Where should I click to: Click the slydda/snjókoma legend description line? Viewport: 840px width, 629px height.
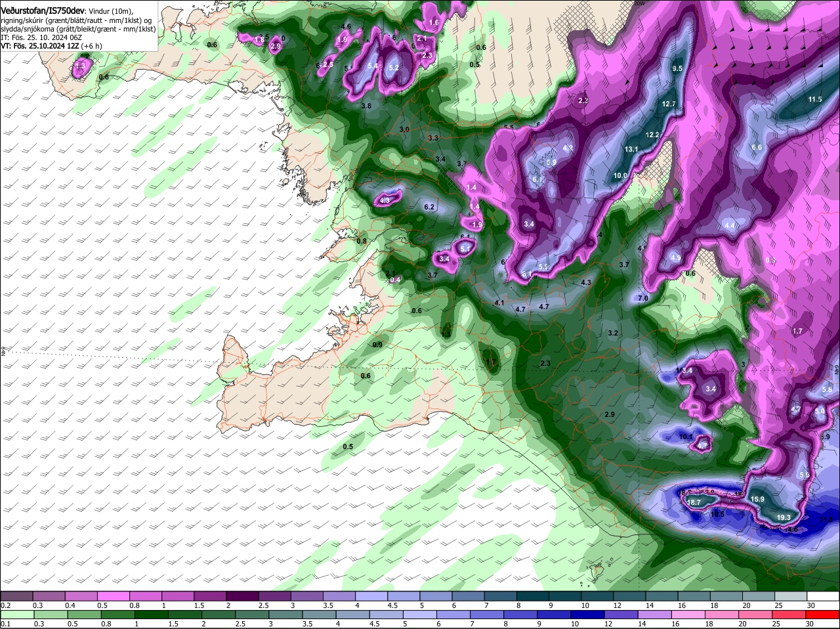[78, 29]
